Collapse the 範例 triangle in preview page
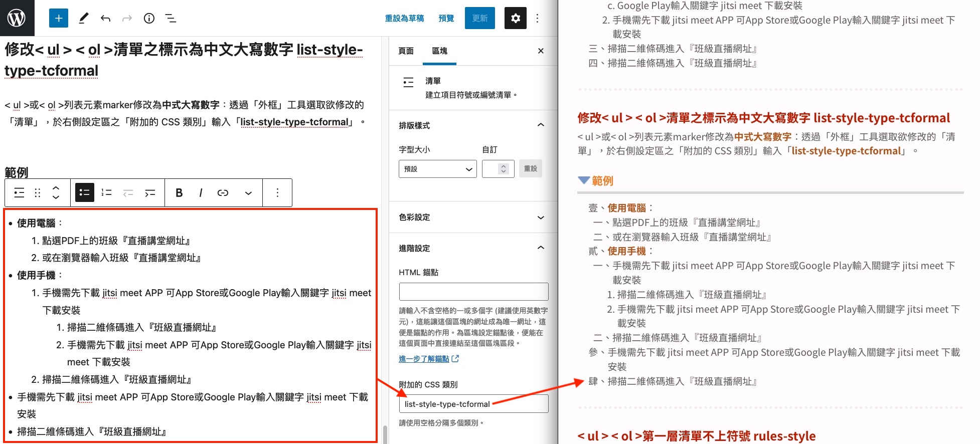Screen dimensions: 980x444 (x=584, y=180)
